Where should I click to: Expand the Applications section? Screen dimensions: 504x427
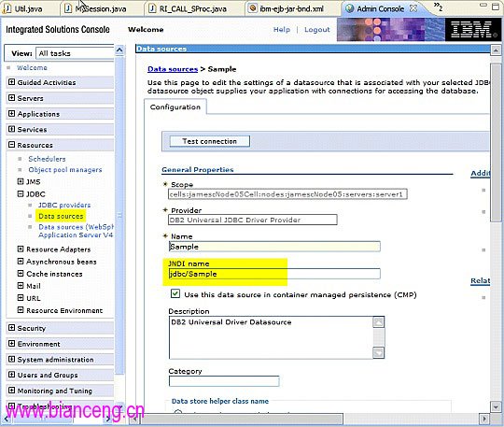[11, 113]
